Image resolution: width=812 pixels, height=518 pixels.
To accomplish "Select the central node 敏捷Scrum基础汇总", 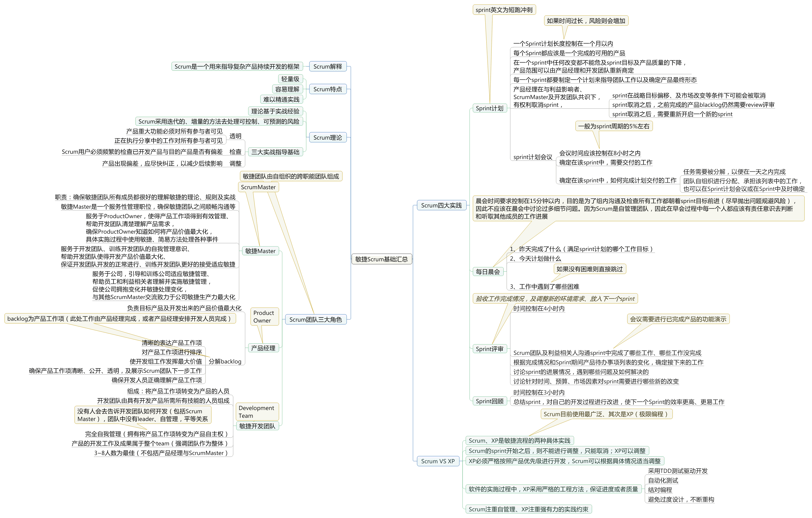I will click(x=381, y=259).
